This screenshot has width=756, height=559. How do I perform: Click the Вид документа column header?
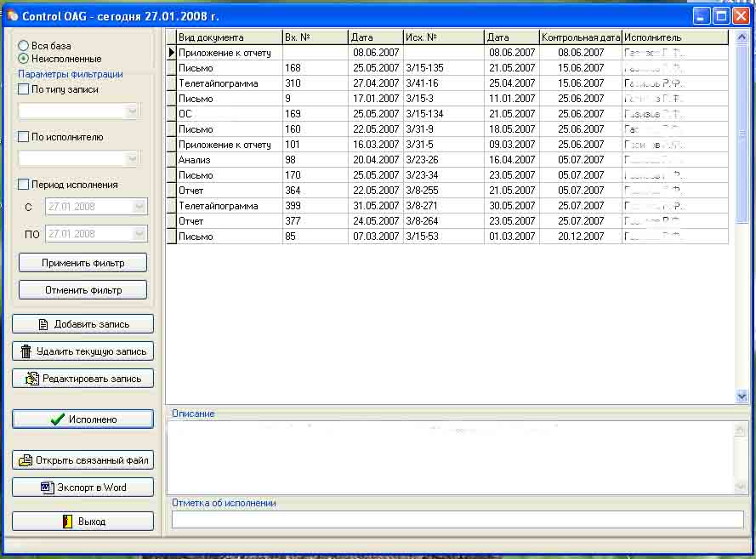click(x=228, y=37)
